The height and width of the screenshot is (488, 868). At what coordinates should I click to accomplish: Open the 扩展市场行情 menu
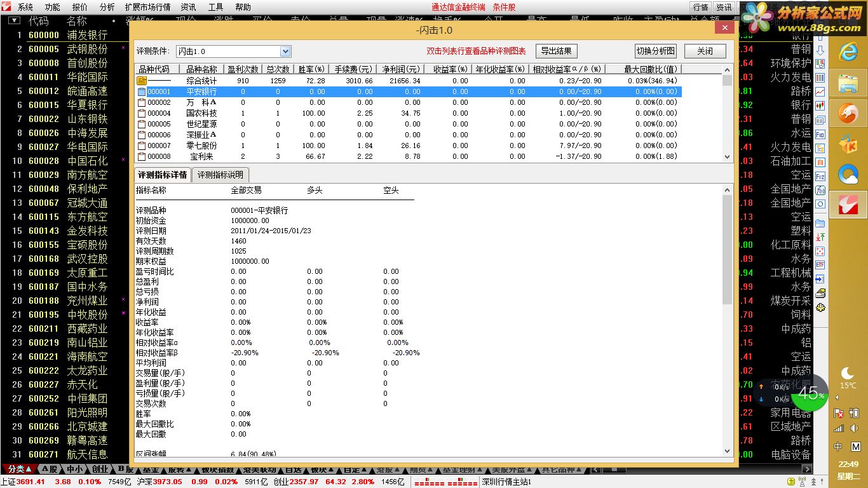147,7
